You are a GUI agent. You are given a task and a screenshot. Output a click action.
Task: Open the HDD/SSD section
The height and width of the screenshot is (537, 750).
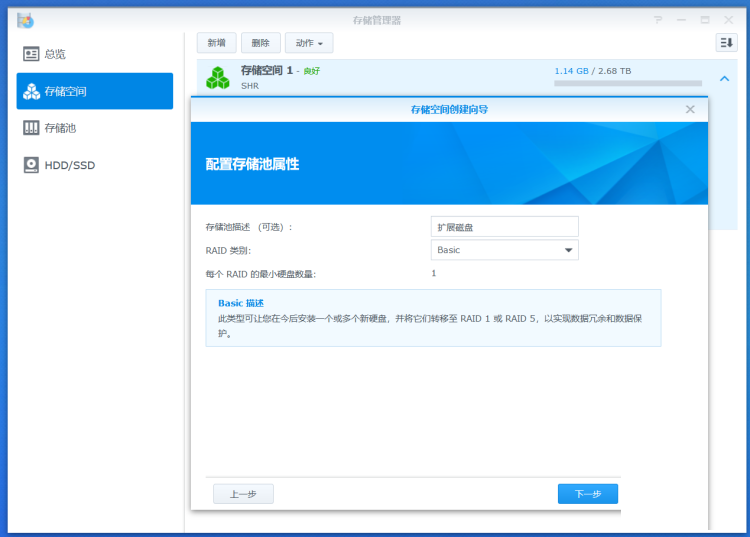click(x=95, y=165)
